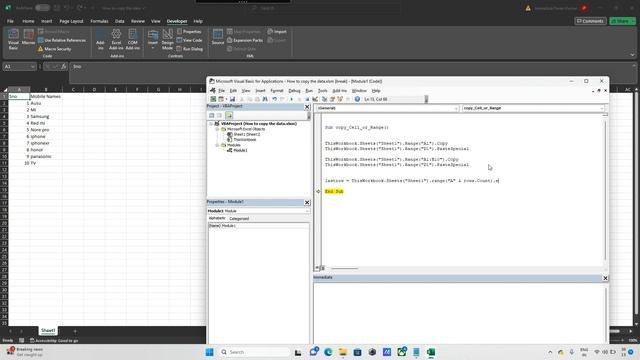Click Import in the XML group
Screen dimensions: 640x360
(277, 32)
